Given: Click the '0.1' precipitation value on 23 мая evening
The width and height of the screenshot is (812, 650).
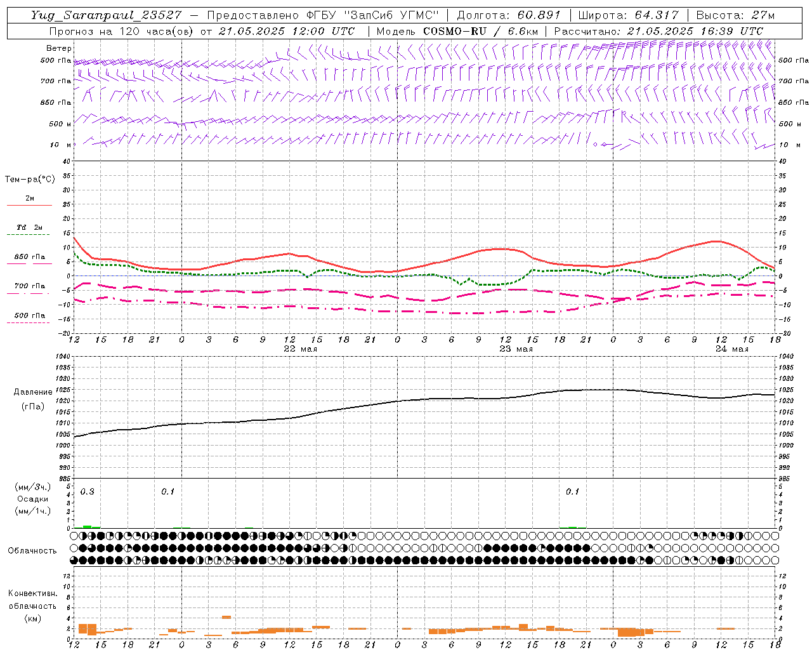Looking at the screenshot, I should tap(572, 492).
